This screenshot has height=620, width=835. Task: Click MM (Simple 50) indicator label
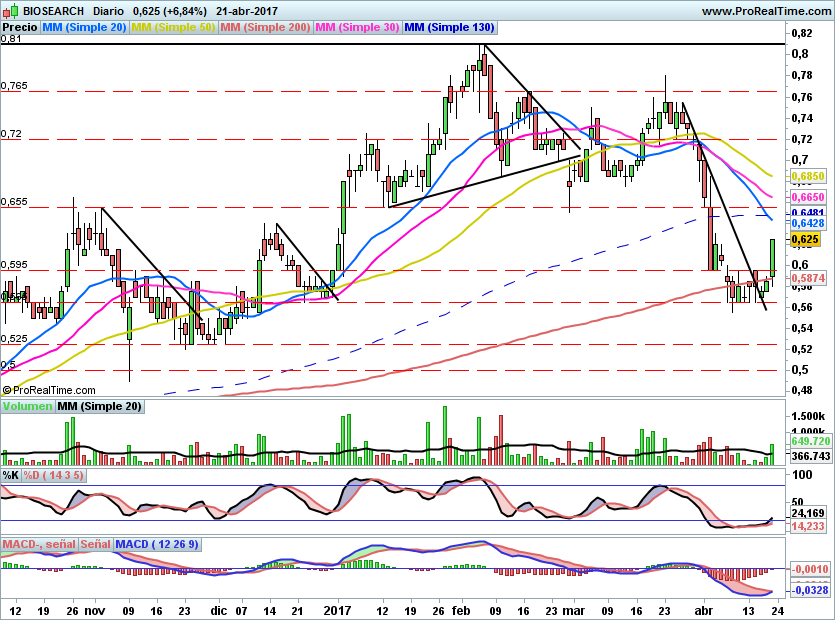click(x=173, y=28)
